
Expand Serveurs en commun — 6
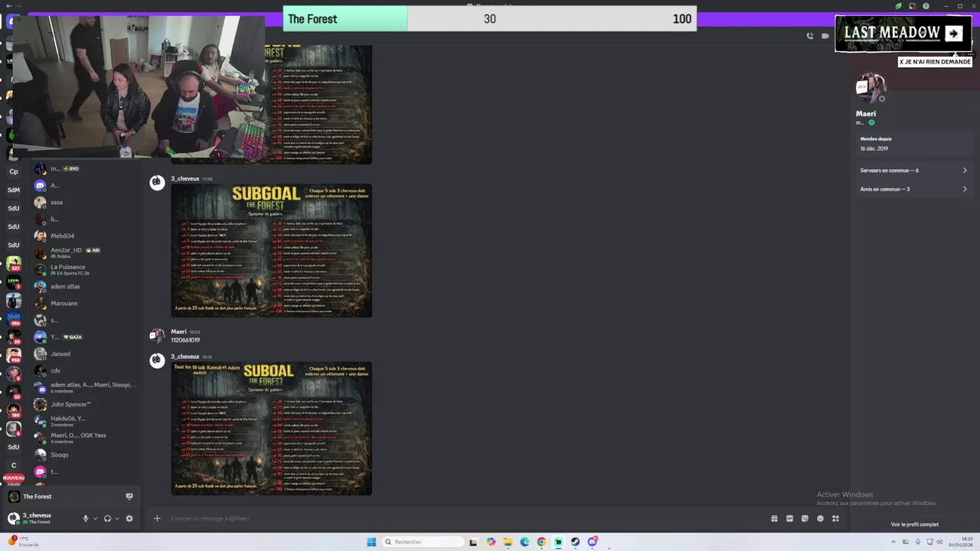[x=913, y=171]
